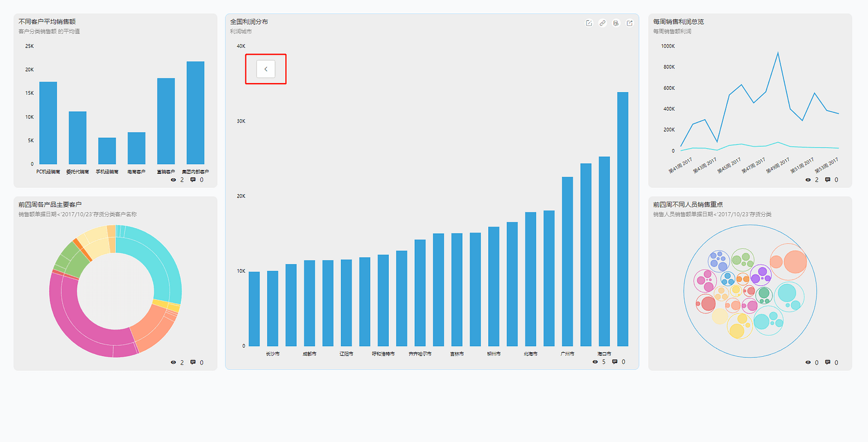Click the 每周销售额利润 subtitle text
The height and width of the screenshot is (442, 868).
(672, 32)
